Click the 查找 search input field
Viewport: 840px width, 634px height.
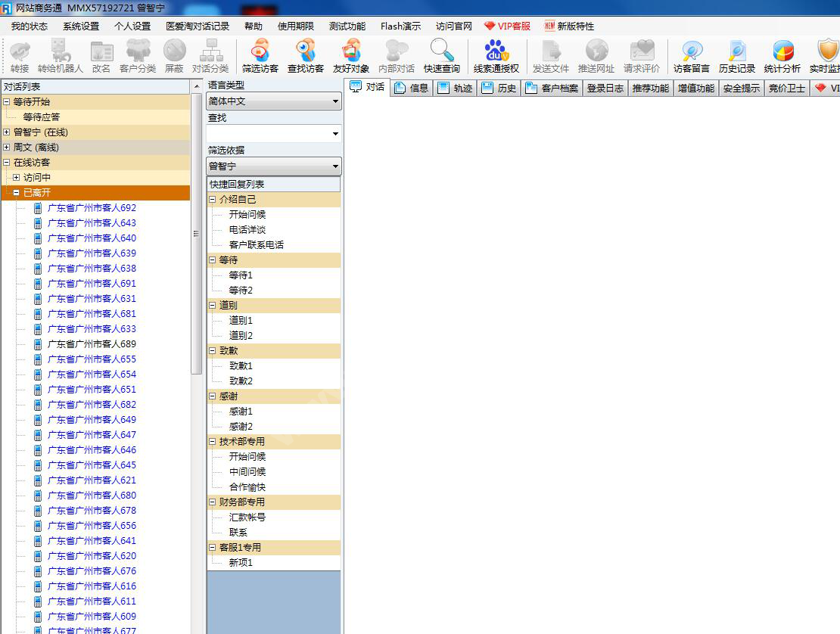(268, 134)
